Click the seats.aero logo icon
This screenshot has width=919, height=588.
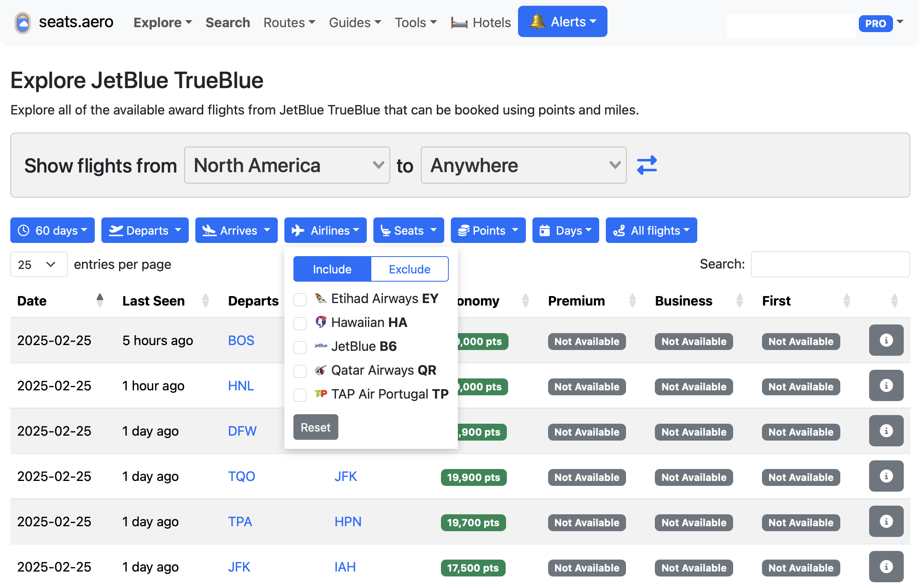tap(23, 23)
